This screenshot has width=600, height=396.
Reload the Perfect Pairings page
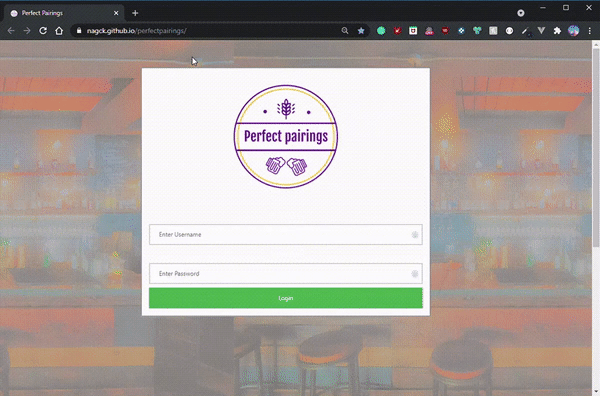click(43, 31)
